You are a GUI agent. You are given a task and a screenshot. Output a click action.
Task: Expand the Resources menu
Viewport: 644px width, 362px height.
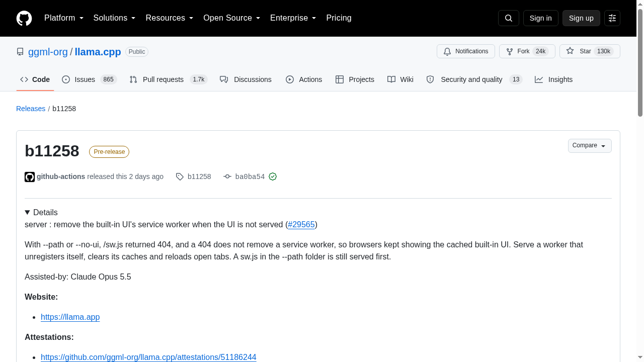tap(170, 18)
